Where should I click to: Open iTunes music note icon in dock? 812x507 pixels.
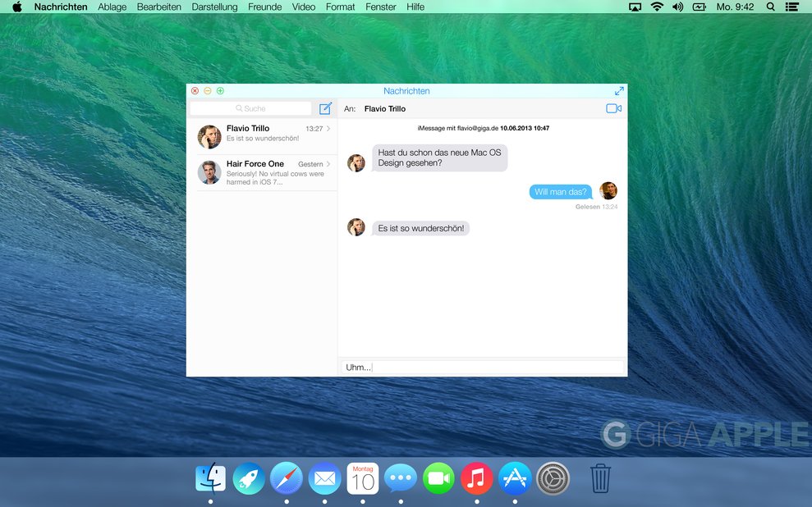click(476, 478)
